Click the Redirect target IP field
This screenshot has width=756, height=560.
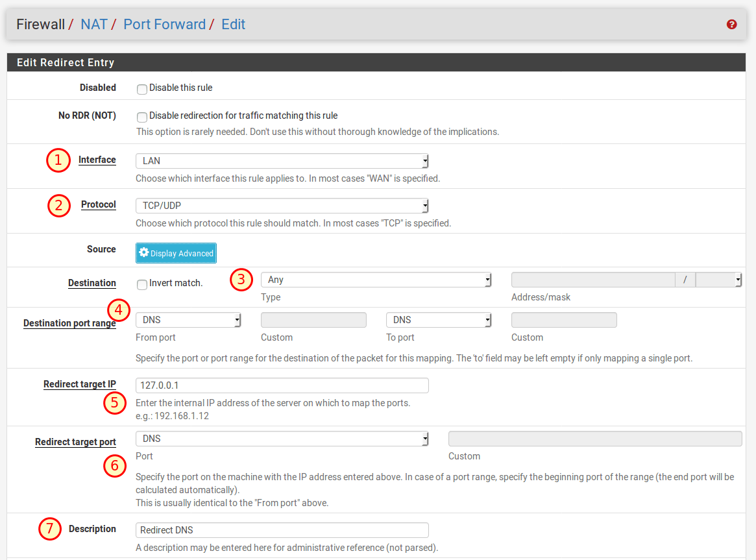tap(282, 385)
